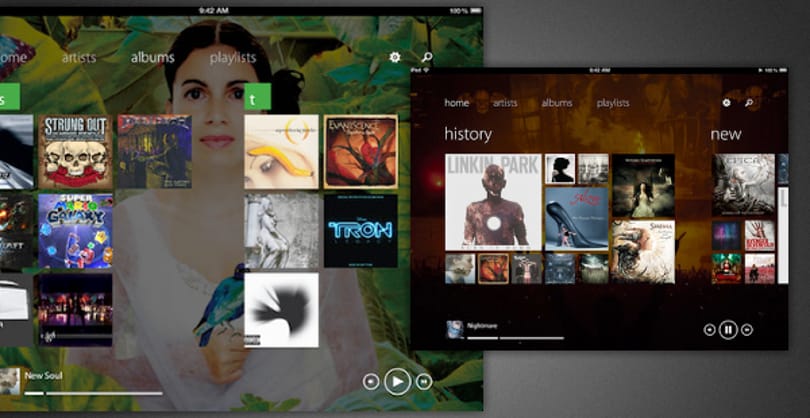Click the green letter t tile

[257, 97]
